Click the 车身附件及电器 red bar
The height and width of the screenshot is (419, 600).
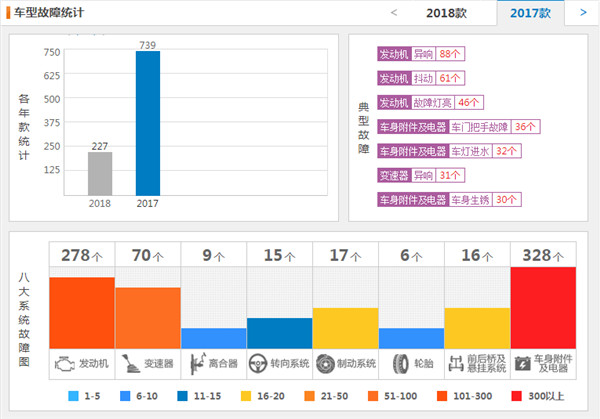(543, 308)
